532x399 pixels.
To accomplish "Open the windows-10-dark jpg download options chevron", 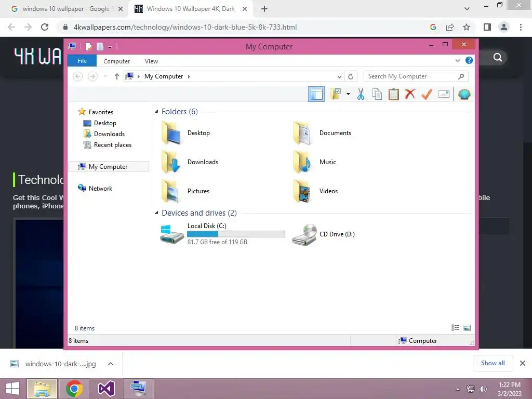I will (x=111, y=364).
